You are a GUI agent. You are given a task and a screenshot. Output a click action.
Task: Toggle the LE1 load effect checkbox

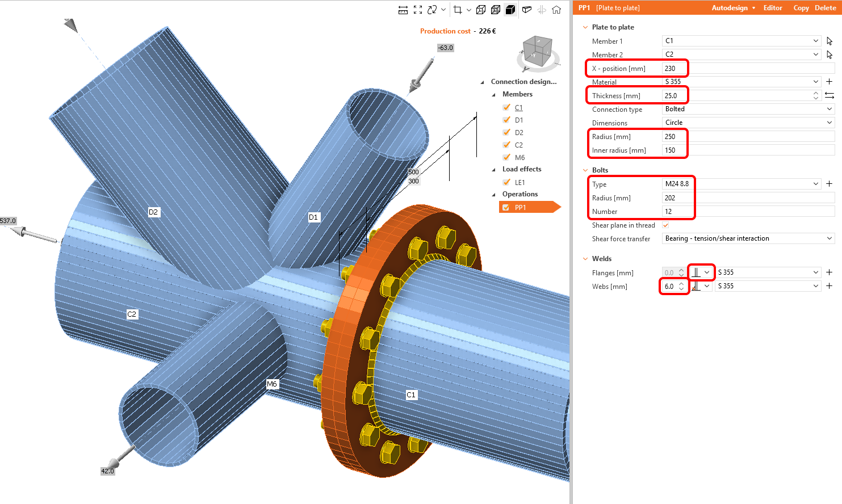(506, 182)
